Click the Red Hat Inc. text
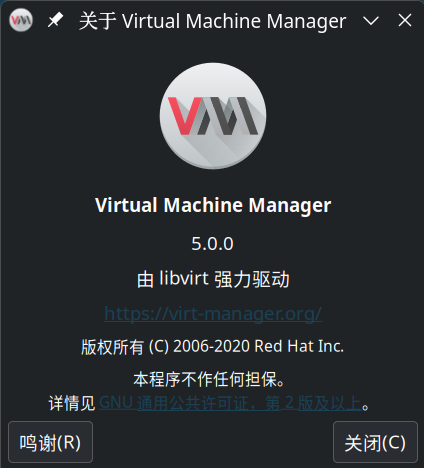 pos(299,346)
